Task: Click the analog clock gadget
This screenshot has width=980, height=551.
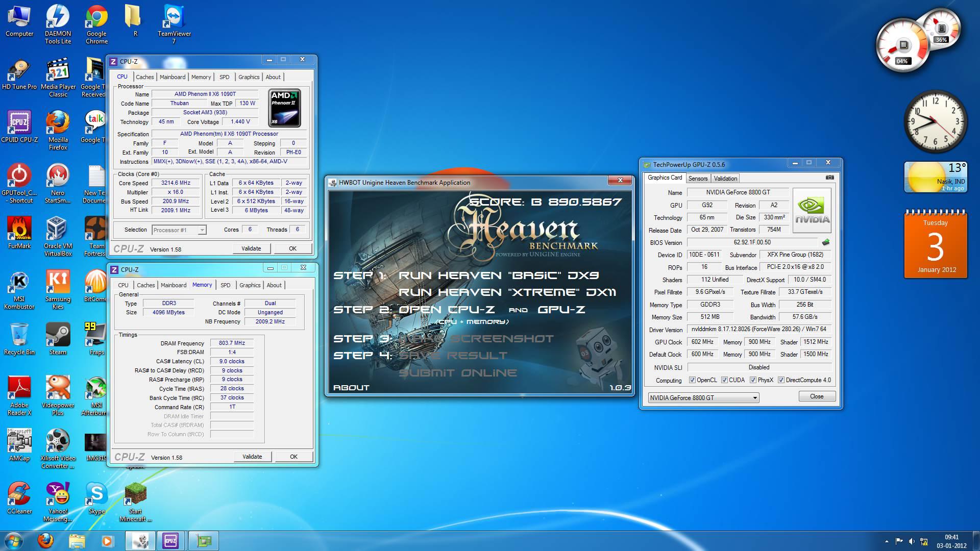Action: coord(935,121)
